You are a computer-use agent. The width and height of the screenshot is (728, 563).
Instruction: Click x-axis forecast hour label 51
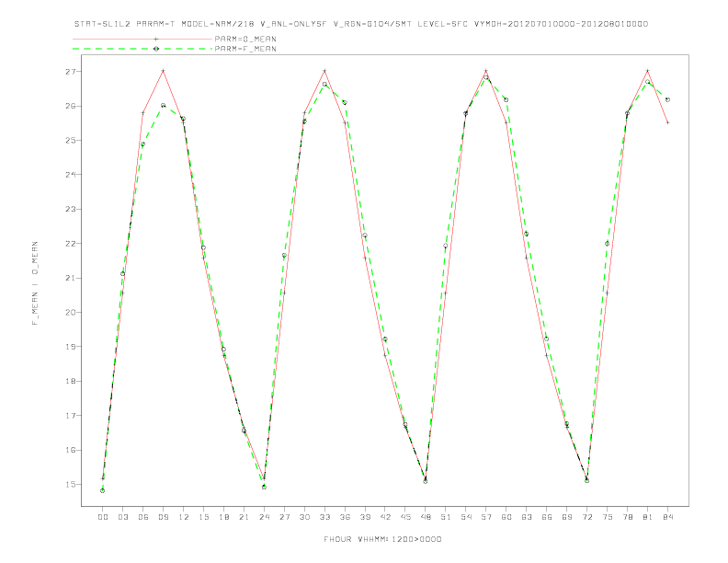coord(446,517)
